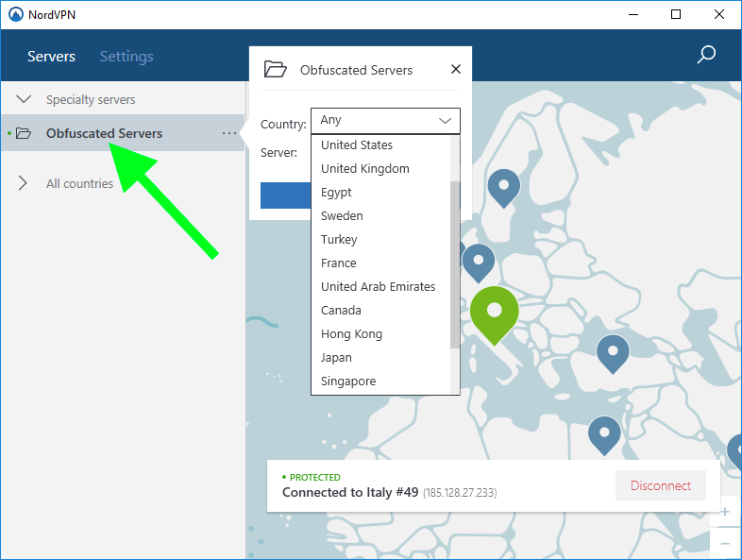Open the Country dropdown showing Any

pyautogui.click(x=385, y=121)
